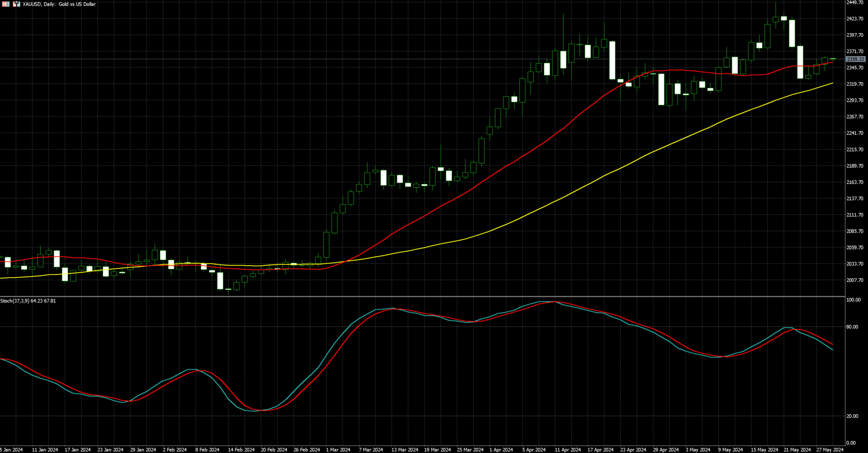Click the 14 Feb 2024 date label
The image size is (868, 453).
[x=241, y=450]
